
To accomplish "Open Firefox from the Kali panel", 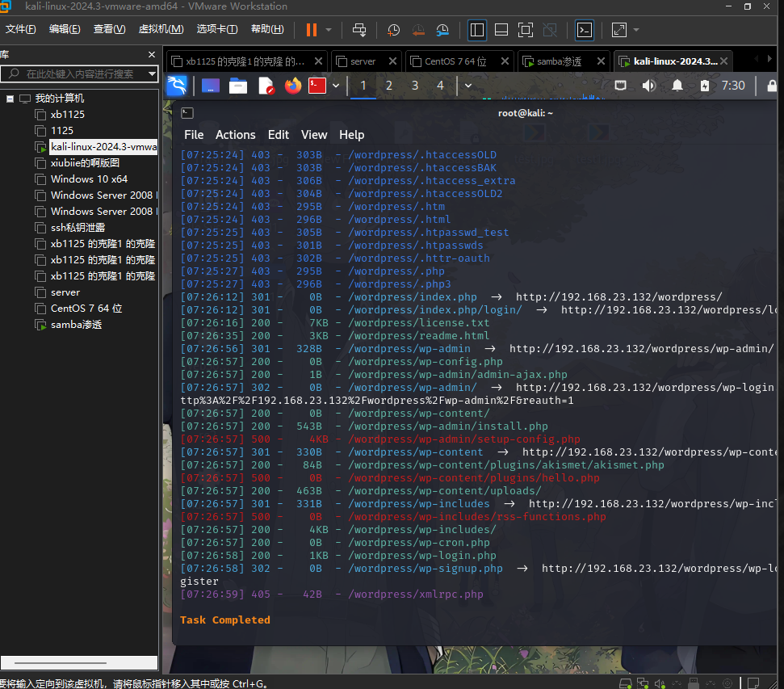I will (292, 85).
